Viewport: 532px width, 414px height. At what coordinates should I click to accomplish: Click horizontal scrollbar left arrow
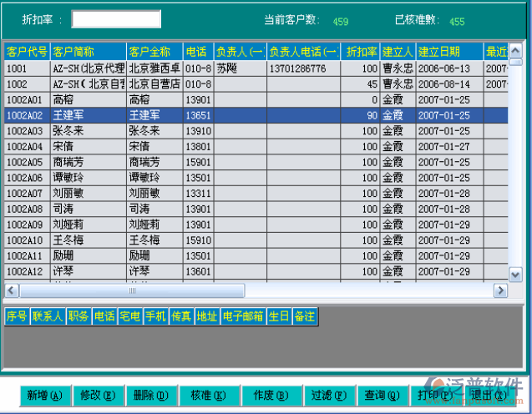tap(11, 290)
